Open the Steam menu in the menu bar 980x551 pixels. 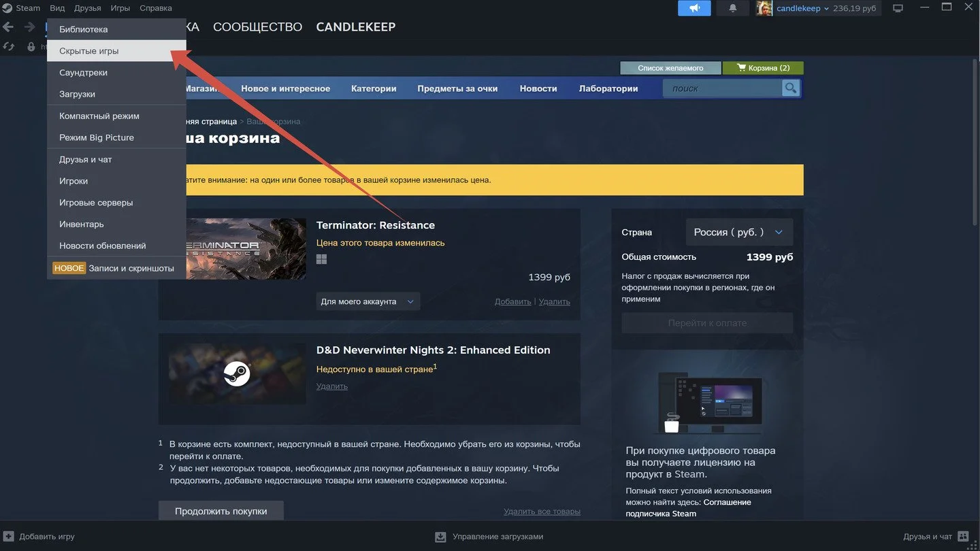[28, 8]
